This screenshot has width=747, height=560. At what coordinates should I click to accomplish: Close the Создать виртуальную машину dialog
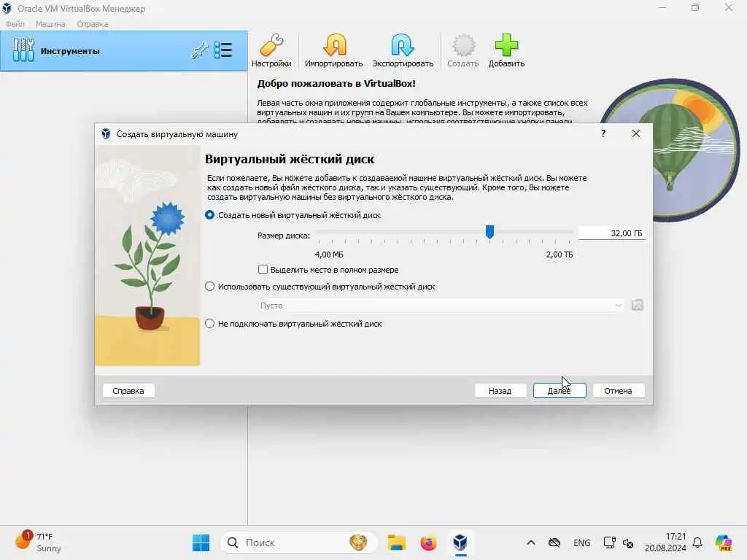pyautogui.click(x=636, y=134)
